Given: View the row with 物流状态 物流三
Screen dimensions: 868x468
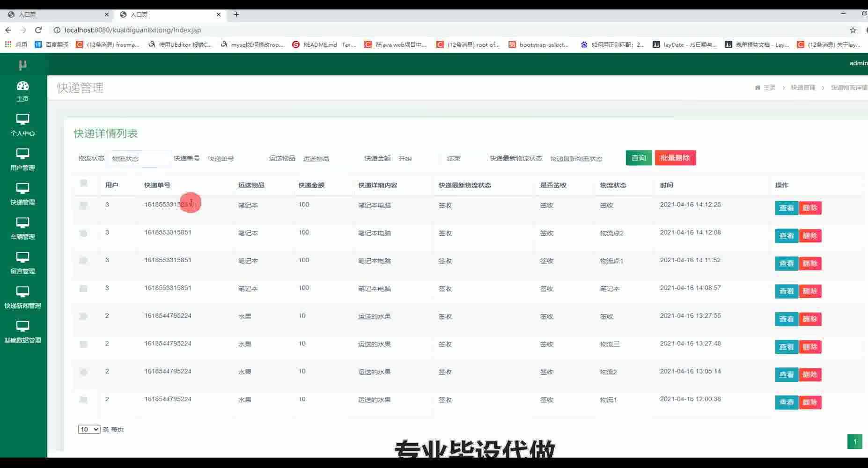Looking at the screenshot, I should [x=787, y=347].
